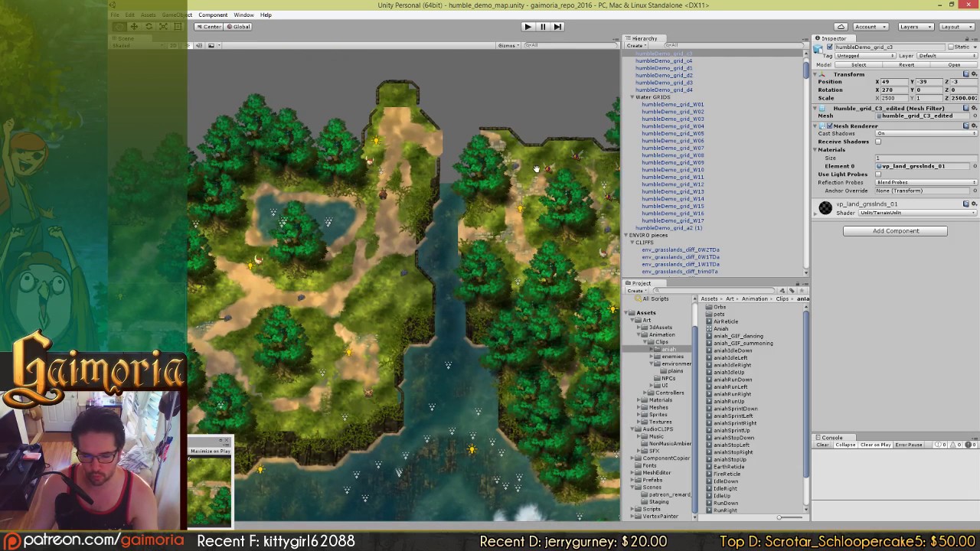980x551 pixels.
Task: Click the model Select button
Action: pyautogui.click(x=858, y=65)
